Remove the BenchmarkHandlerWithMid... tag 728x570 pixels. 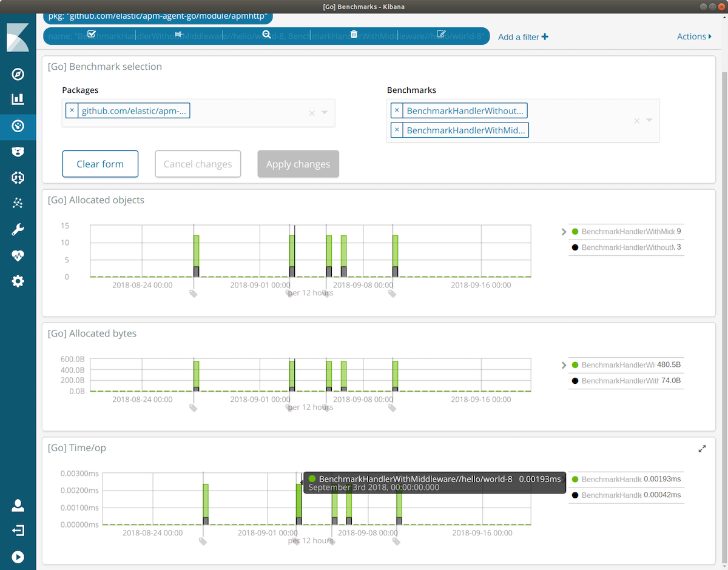pos(397,130)
